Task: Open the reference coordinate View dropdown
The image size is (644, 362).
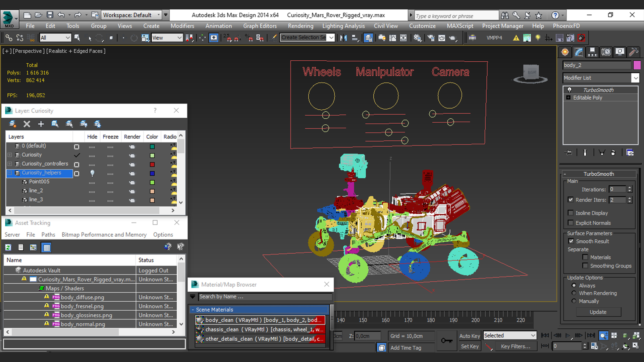Action: click(x=167, y=38)
